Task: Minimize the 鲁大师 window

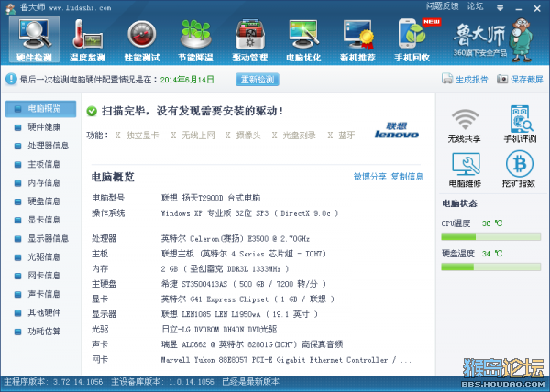Action: pyautogui.click(x=519, y=8)
